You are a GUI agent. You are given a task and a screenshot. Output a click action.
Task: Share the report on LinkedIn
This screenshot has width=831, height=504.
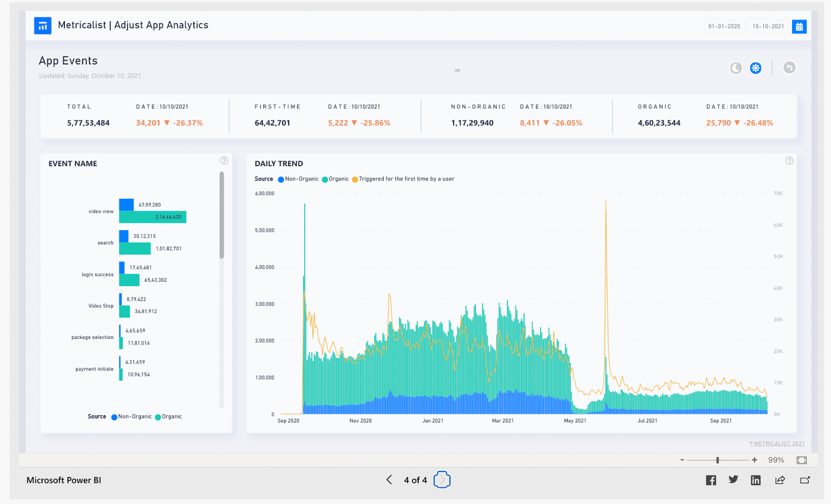point(755,480)
